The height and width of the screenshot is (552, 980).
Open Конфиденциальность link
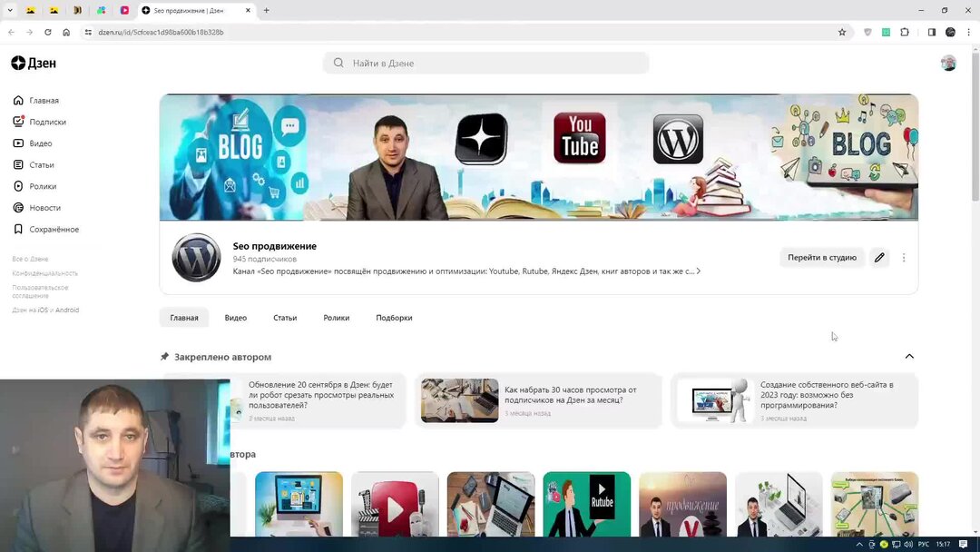coord(45,273)
